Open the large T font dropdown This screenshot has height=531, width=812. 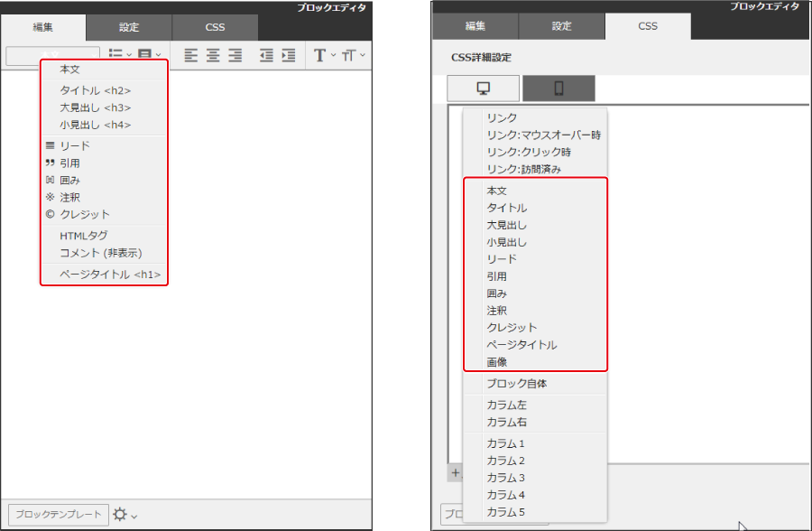coord(325,55)
